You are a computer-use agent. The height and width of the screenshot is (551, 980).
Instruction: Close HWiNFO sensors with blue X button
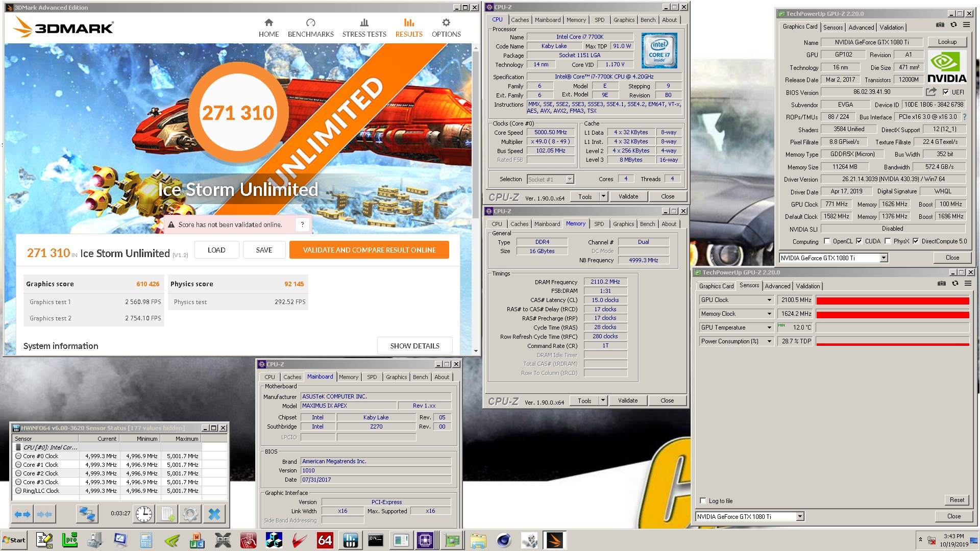click(x=214, y=514)
